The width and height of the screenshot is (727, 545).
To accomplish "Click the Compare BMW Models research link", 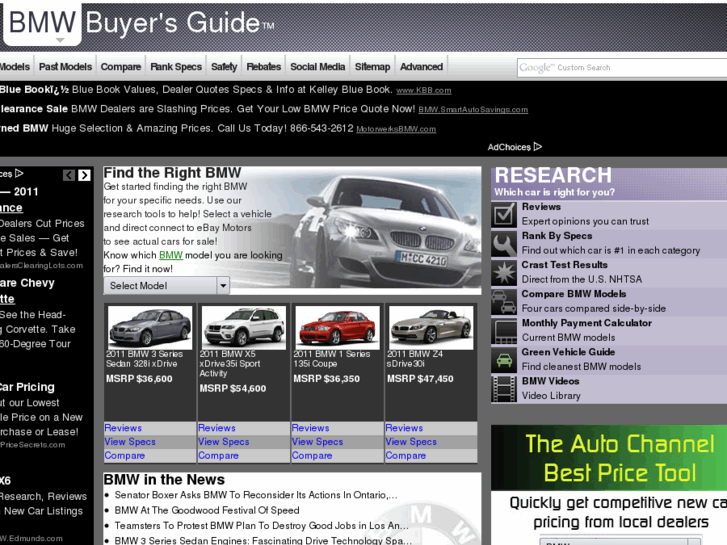I will click(574, 294).
